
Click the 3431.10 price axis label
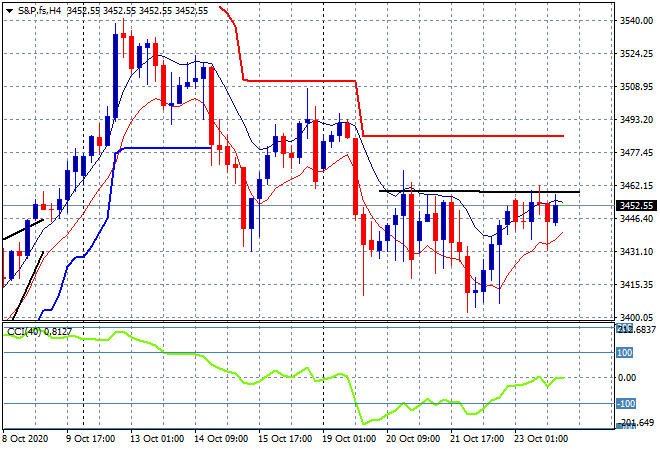[x=636, y=251]
